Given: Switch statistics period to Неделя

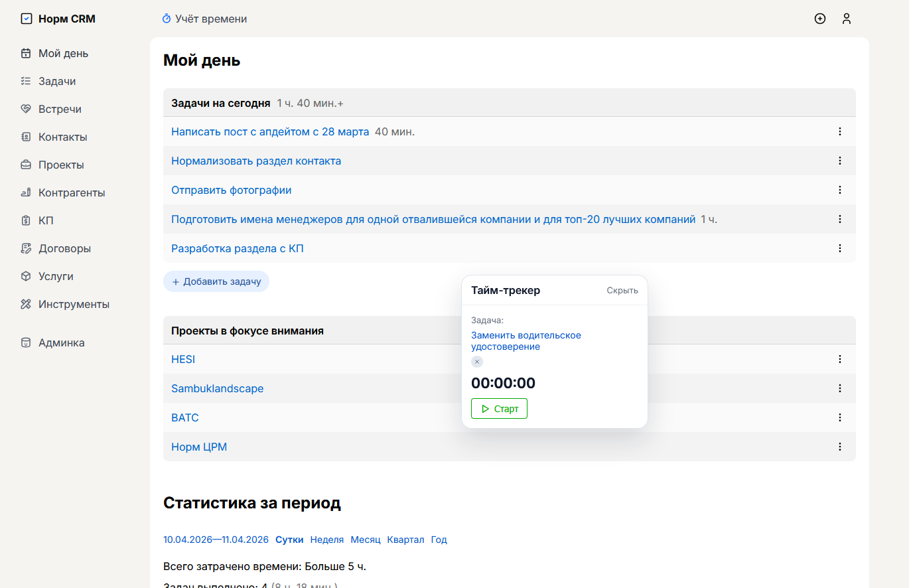Looking at the screenshot, I should (x=327, y=540).
